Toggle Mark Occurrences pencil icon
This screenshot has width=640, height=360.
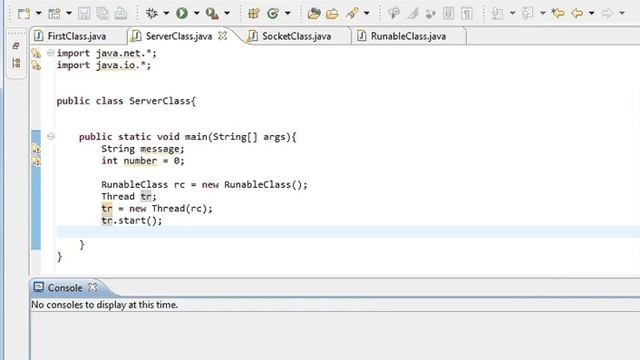pyautogui.click(x=413, y=13)
